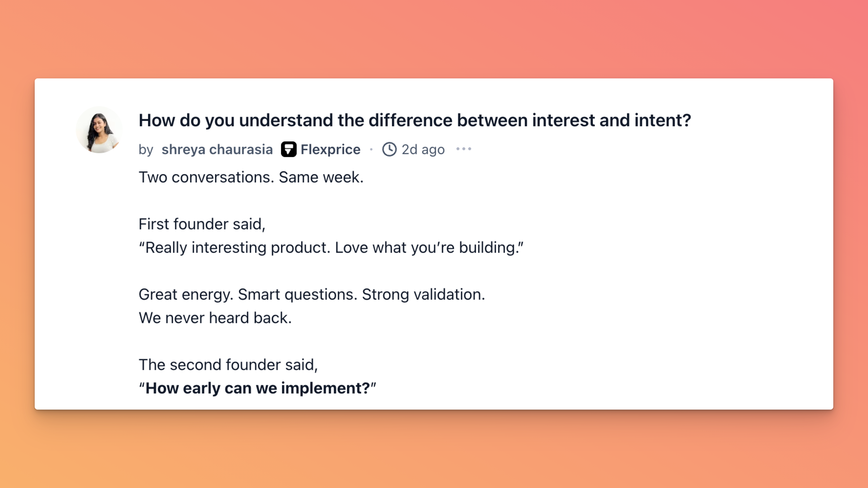The width and height of the screenshot is (868, 488).
Task: Click the word "intent?" in the title
Action: tap(663, 120)
